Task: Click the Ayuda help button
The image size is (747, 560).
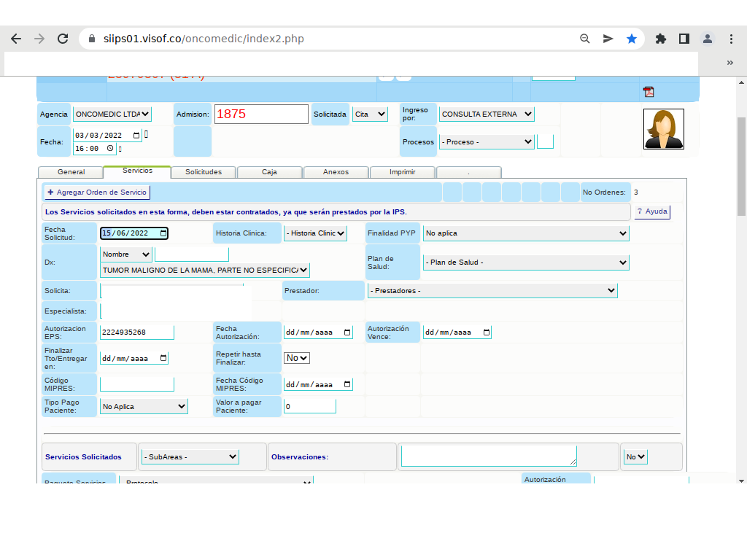Action: [651, 211]
